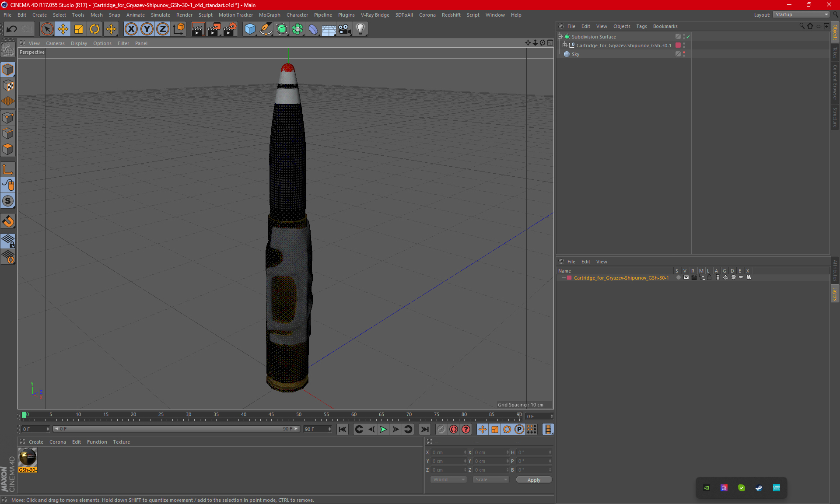Click the Undo arrow icon
Viewport: 840px width, 504px height.
tap(11, 29)
